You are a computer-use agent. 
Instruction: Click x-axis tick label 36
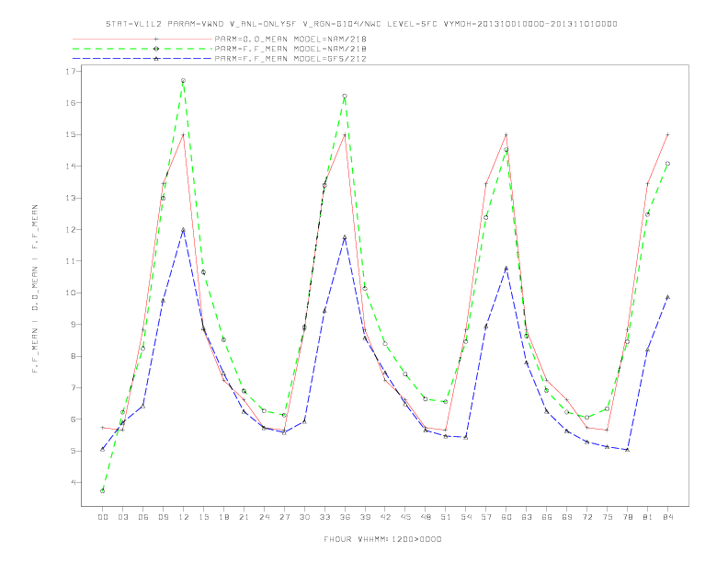(345, 517)
